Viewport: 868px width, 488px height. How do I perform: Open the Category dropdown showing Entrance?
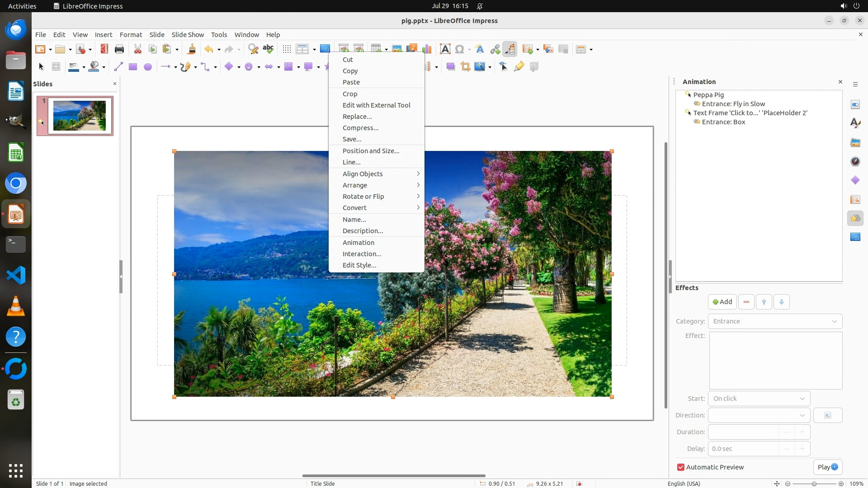[x=775, y=321]
